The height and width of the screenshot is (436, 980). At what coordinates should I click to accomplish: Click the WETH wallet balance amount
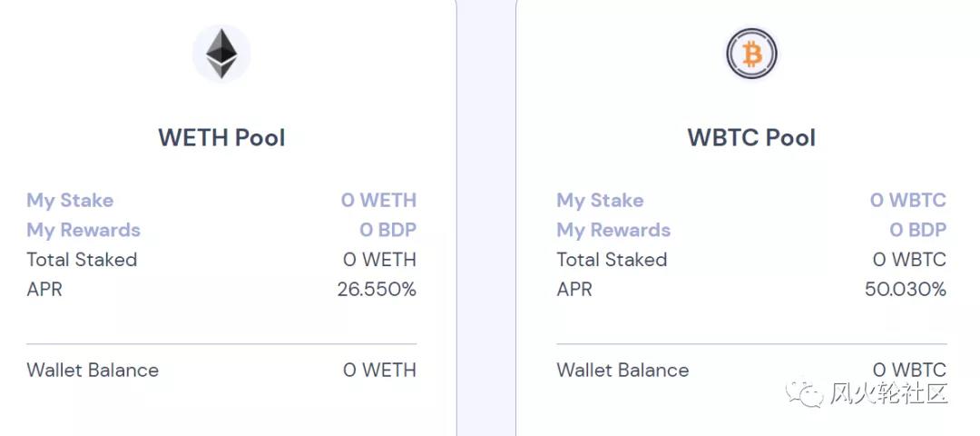coord(379,371)
